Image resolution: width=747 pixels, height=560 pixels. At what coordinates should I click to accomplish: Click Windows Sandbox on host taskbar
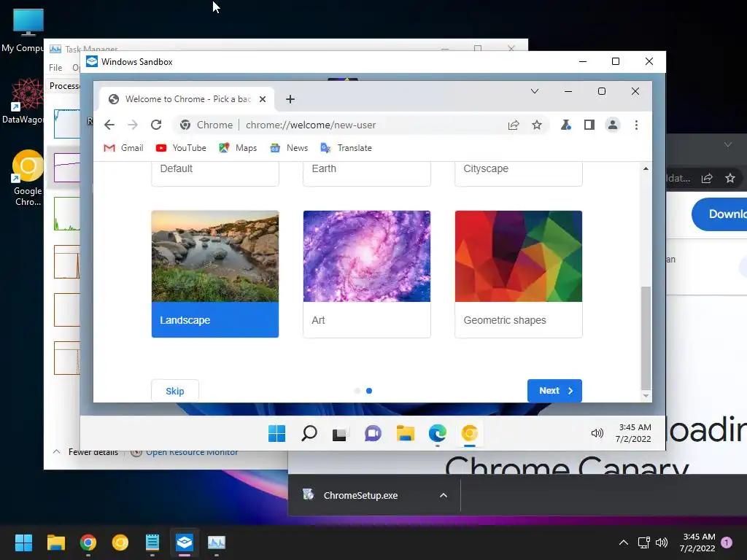click(185, 542)
